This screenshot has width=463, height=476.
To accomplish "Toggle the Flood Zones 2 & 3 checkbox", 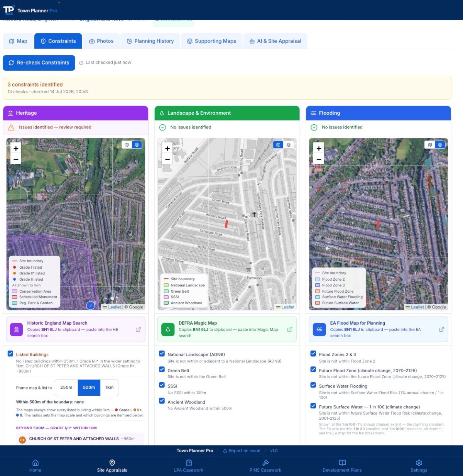I will point(313,354).
